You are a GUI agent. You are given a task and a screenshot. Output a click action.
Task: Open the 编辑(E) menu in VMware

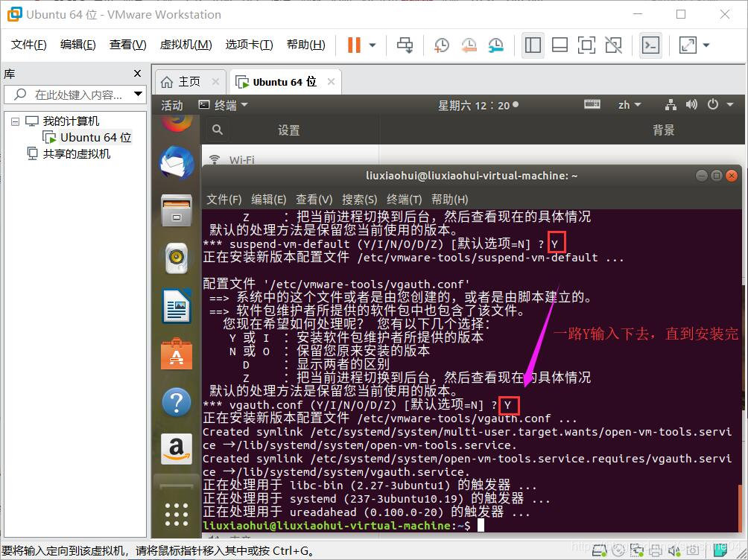click(x=77, y=45)
